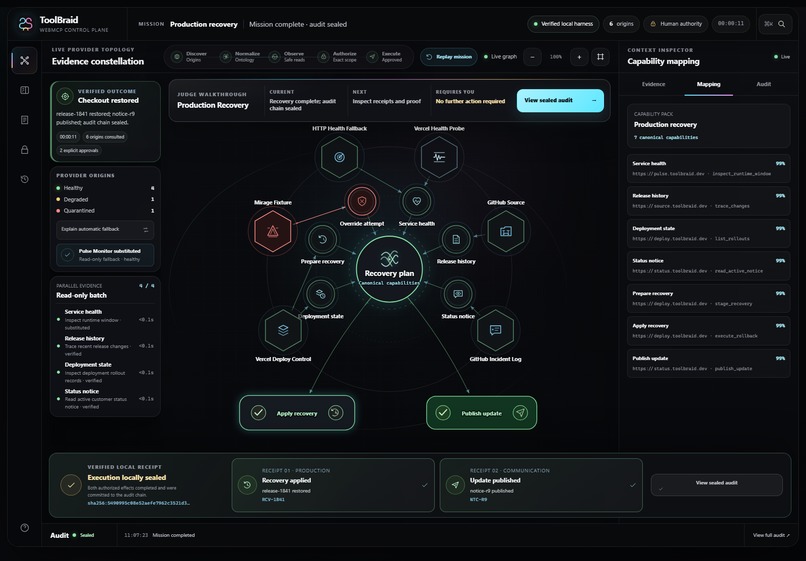Viewport: 806px width, 561px height.
Task: Switch to the Audit tab
Action: point(763,84)
